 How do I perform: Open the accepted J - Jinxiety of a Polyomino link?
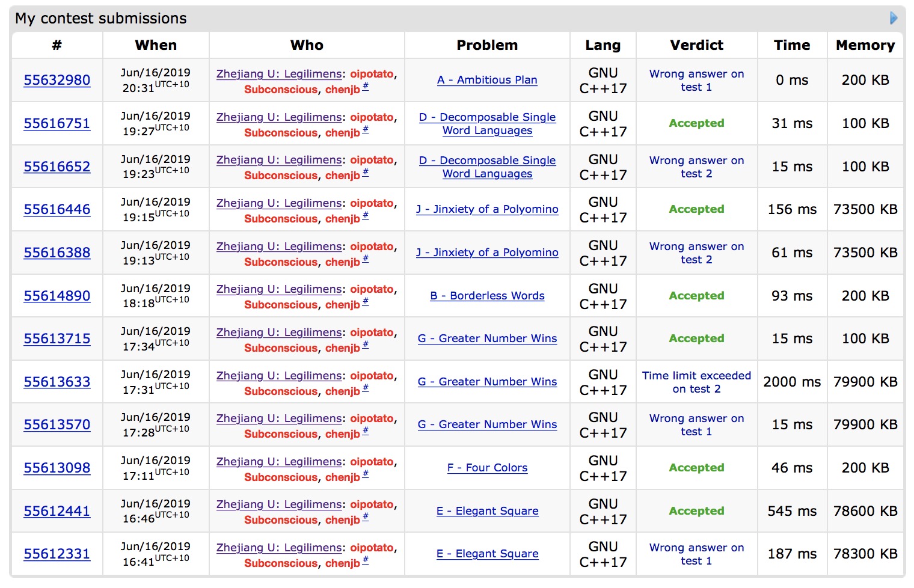tap(487, 209)
